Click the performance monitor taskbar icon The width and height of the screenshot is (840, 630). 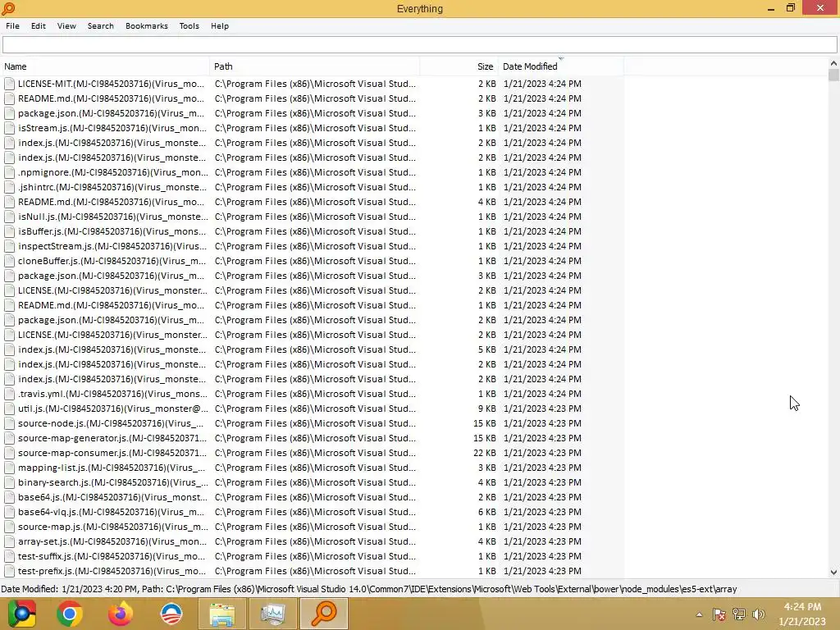tap(272, 614)
